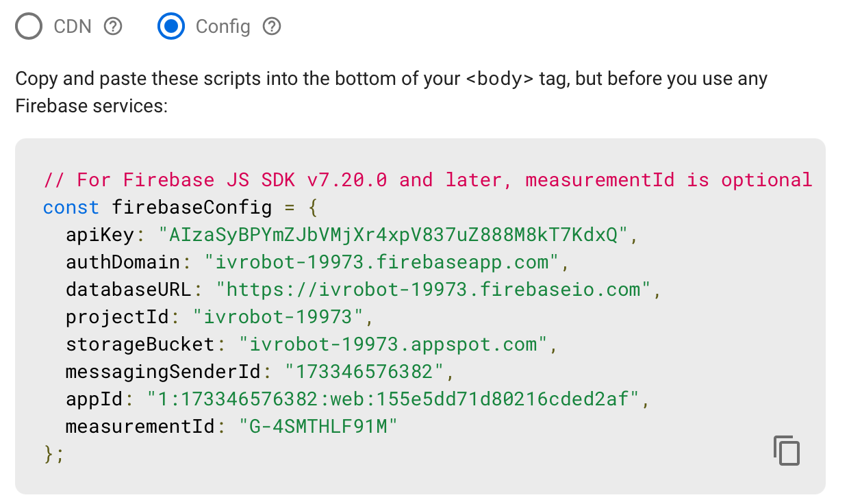Click the Config option label
Screen dimensions: 849x504
223,27
